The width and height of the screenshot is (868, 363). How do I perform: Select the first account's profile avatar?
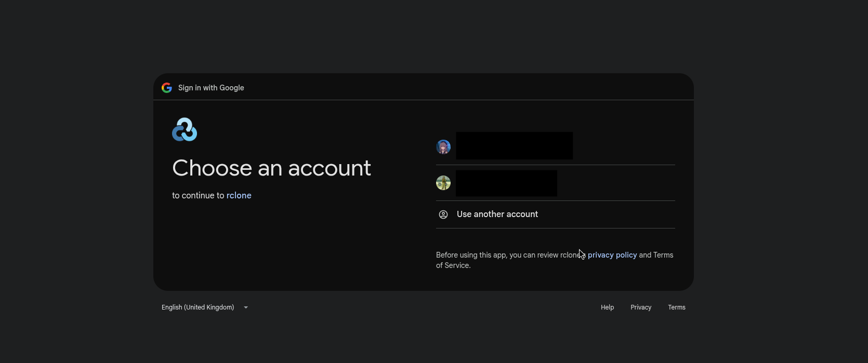click(443, 147)
